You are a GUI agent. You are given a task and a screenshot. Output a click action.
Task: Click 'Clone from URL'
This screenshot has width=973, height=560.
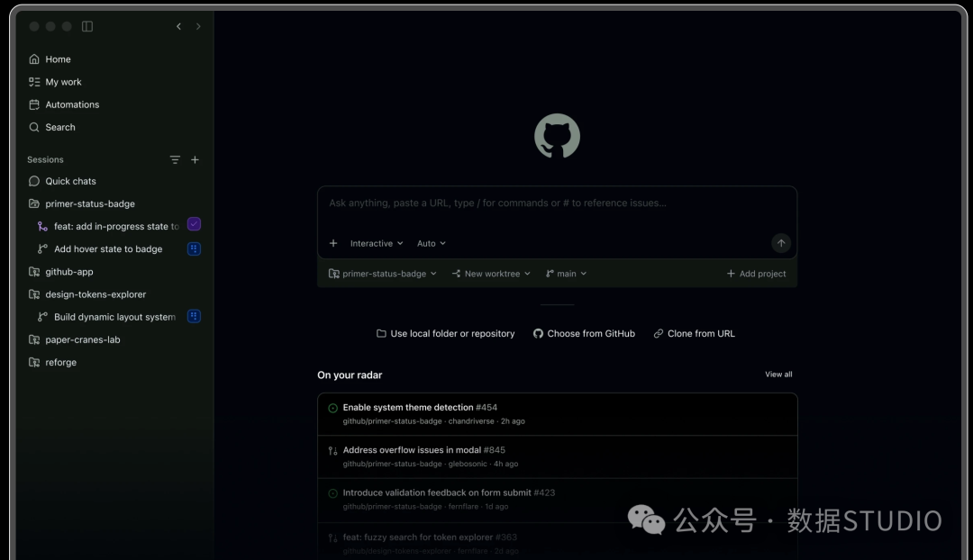[695, 334]
